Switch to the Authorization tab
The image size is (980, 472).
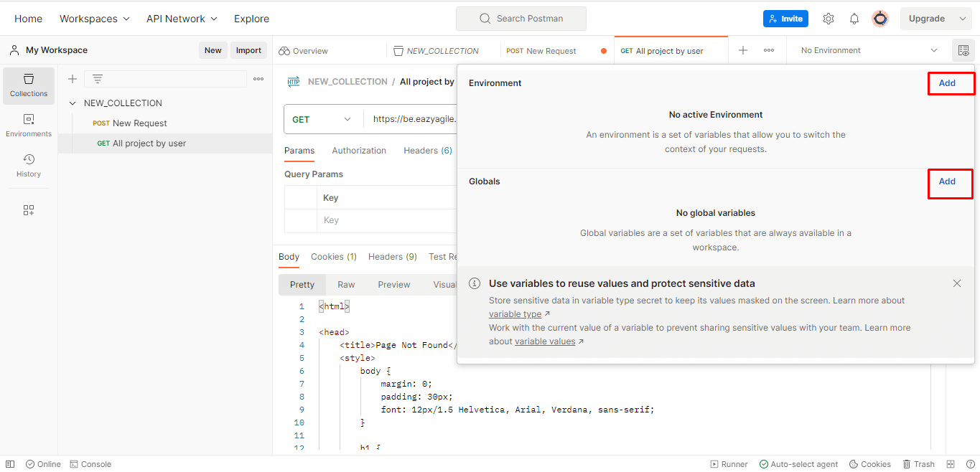coord(359,151)
